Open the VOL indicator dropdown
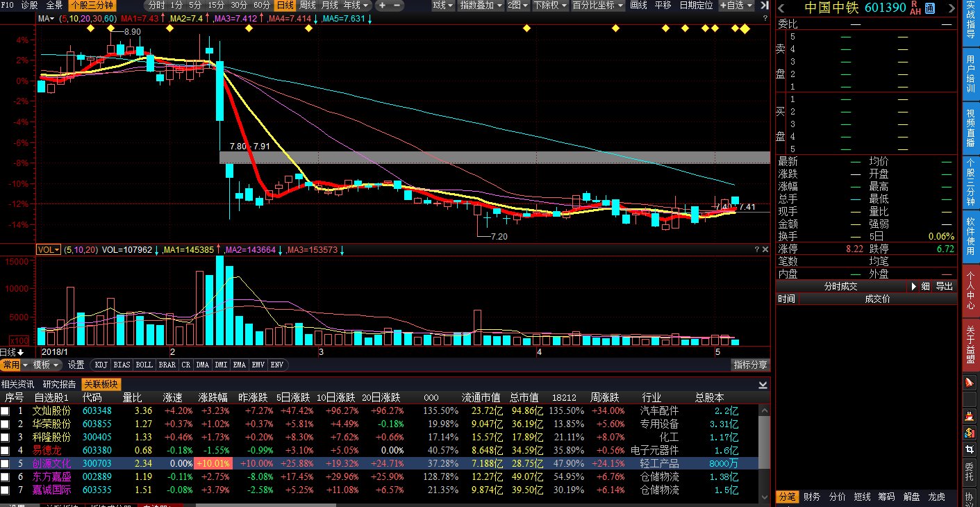Viewport: 980px width, 507px height. click(x=49, y=249)
